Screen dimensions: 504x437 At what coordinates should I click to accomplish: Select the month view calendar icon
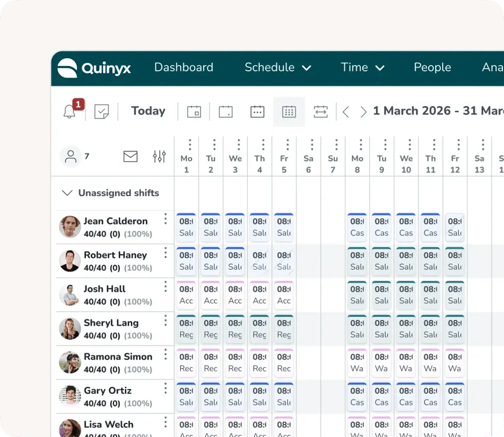tap(289, 112)
